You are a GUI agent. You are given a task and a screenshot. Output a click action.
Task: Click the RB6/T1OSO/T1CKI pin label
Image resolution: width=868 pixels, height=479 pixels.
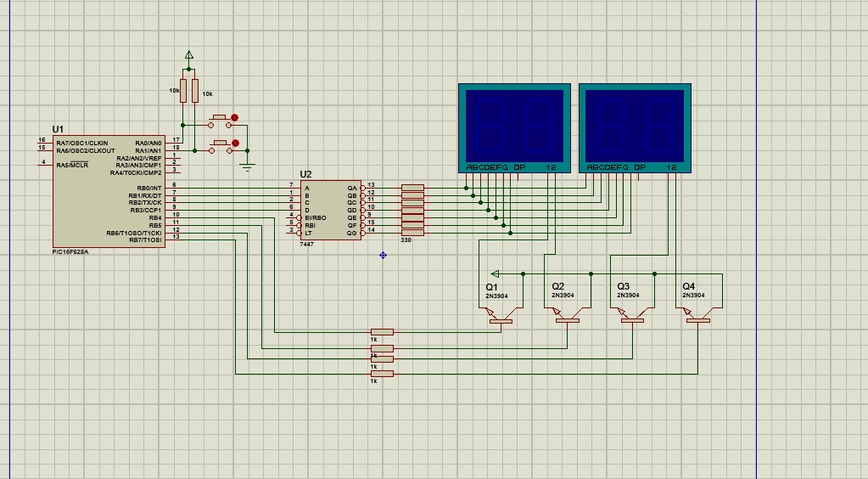pos(134,233)
